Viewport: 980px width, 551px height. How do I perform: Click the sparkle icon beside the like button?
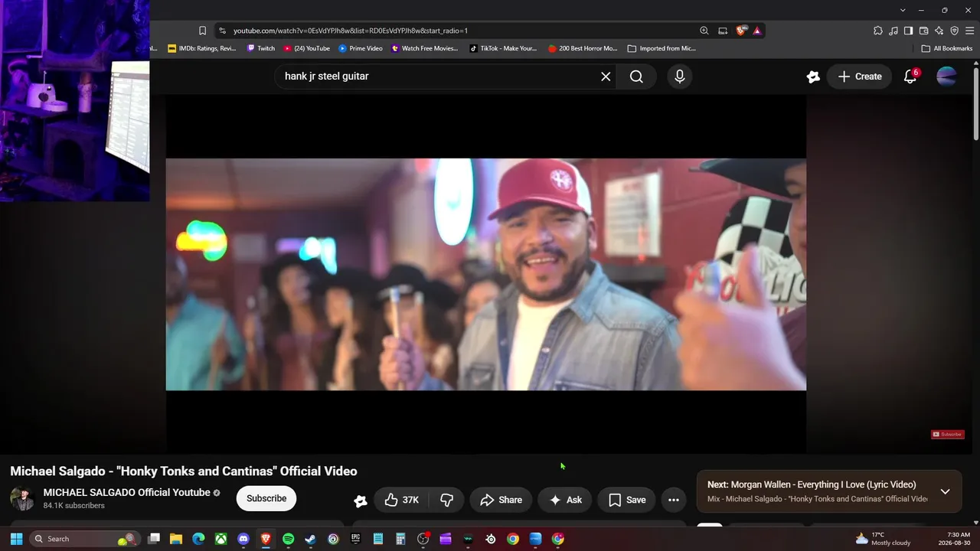360,500
